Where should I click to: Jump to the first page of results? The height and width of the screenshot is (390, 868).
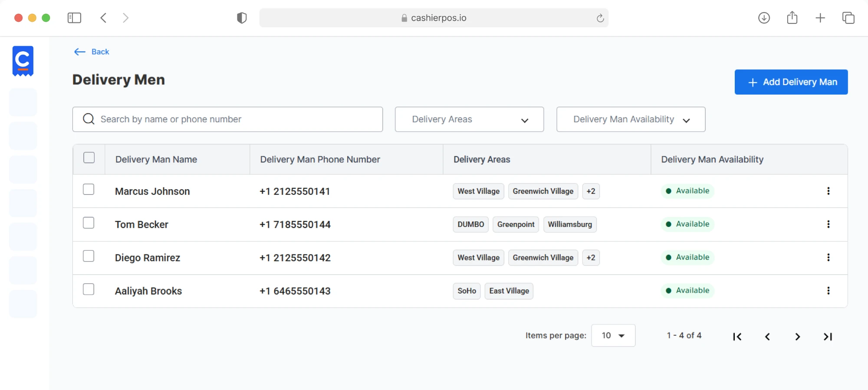[737, 337]
